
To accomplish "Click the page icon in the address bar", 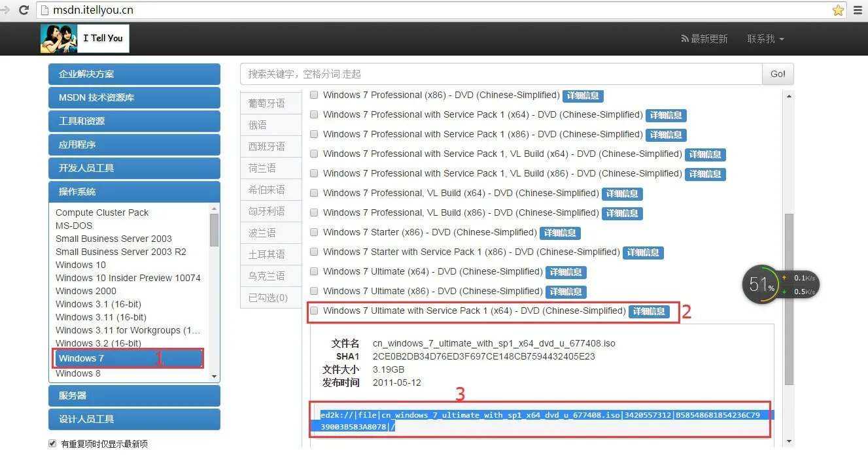I will click(x=43, y=10).
